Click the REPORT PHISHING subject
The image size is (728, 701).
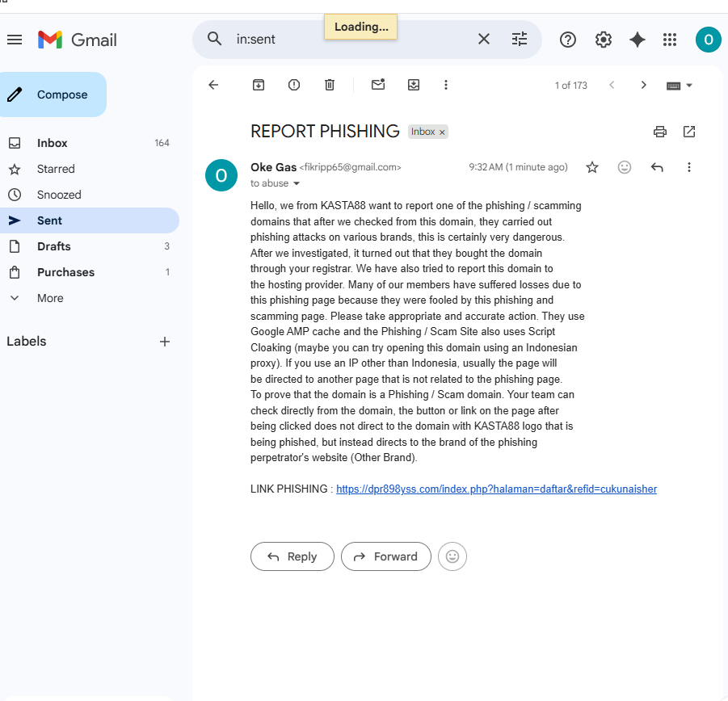(x=325, y=132)
